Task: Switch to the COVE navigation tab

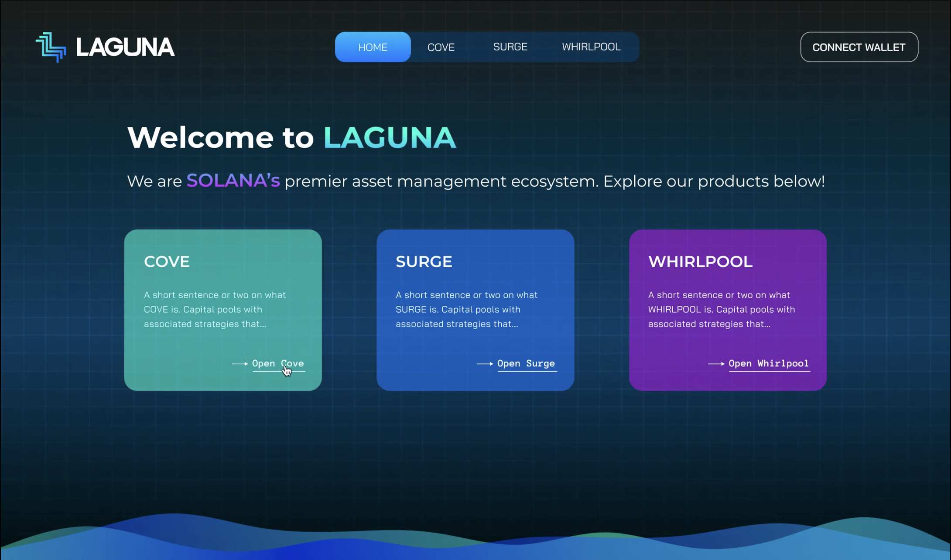Action: (x=441, y=47)
